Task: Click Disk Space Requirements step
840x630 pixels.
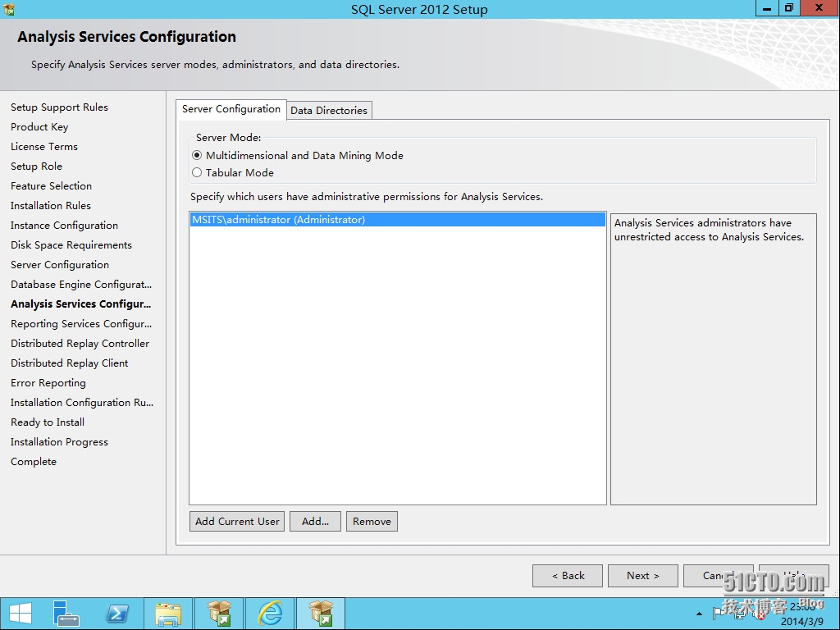Action: point(71,245)
